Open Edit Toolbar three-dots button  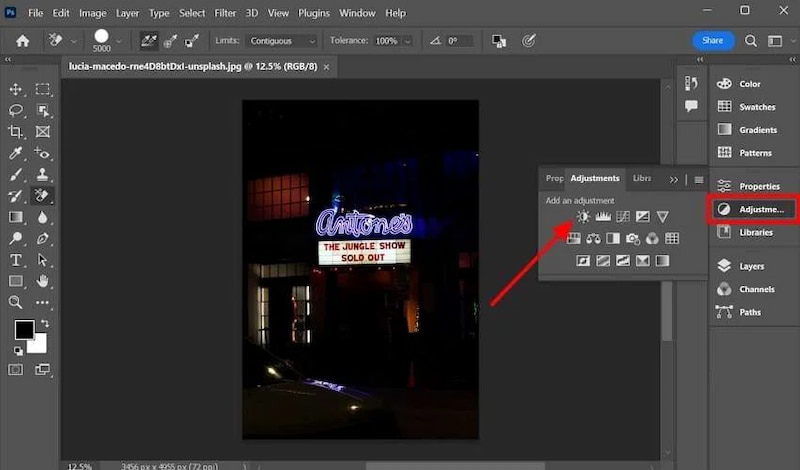(x=42, y=302)
